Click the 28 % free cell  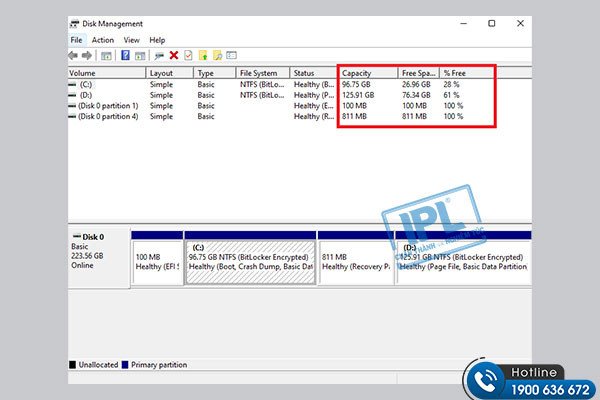coord(452,85)
